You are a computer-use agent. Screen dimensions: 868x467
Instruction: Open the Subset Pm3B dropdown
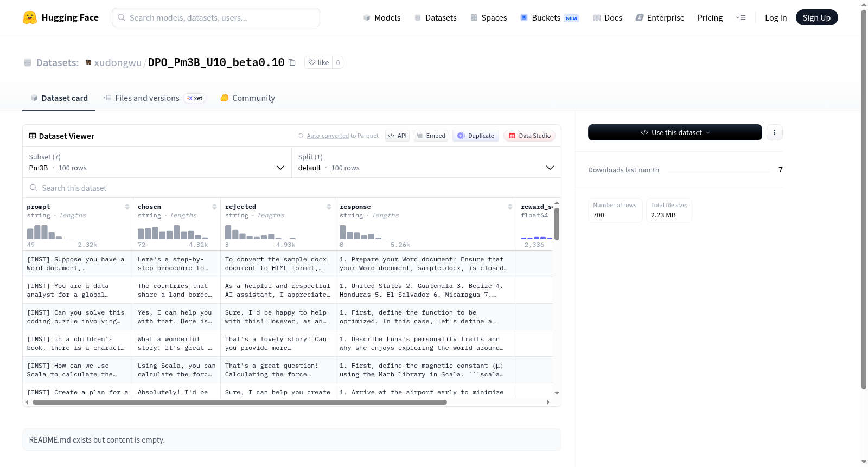tap(157, 162)
